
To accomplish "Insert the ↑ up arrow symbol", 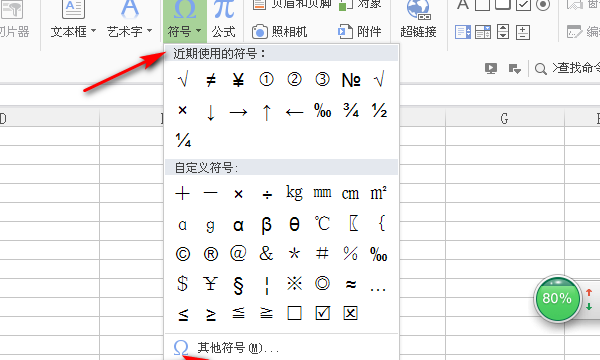I will pos(266,112).
